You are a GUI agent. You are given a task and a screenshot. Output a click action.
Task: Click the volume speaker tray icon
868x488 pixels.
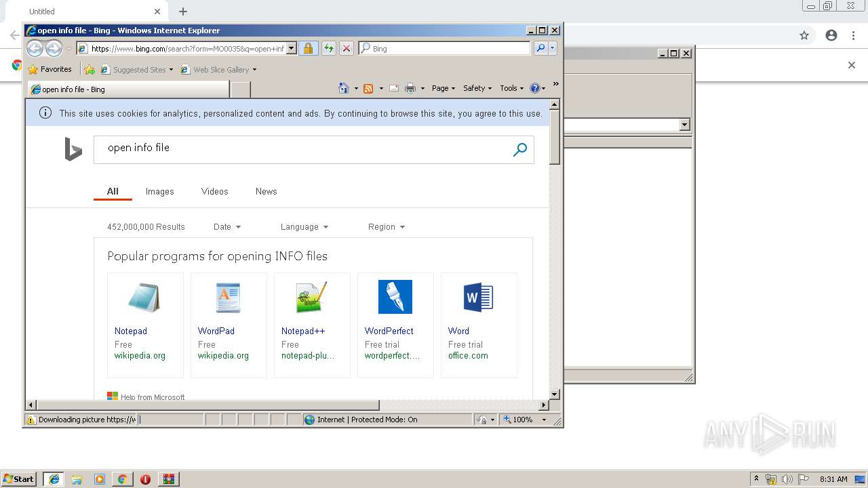click(x=787, y=479)
